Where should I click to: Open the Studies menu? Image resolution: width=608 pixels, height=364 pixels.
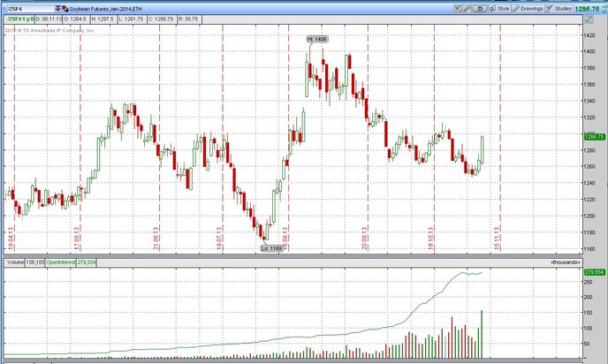click(559, 9)
